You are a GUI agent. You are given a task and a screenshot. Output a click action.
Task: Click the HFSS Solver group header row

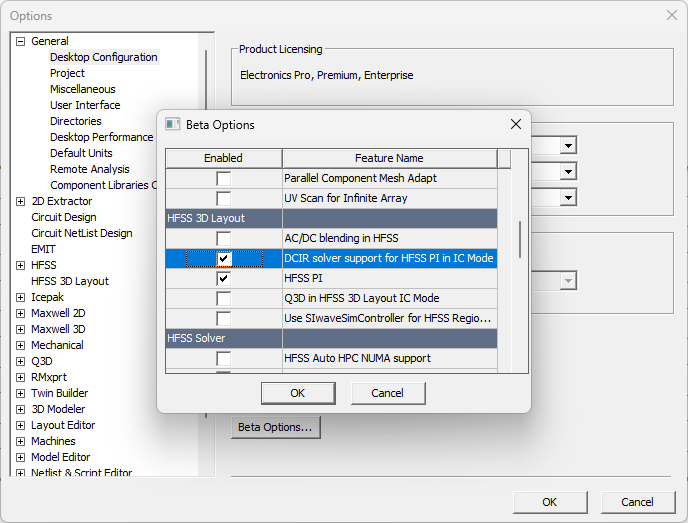(331, 338)
